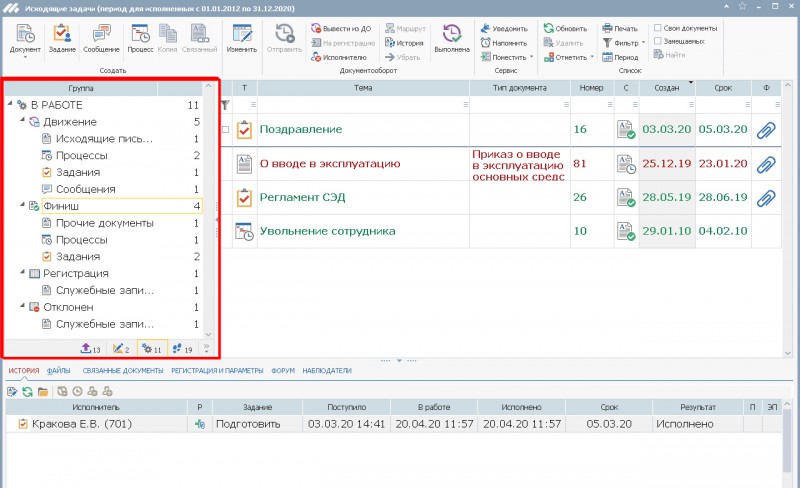Select the gears group showing 11
Image resolution: width=800 pixels, height=488 pixels.
point(152,349)
